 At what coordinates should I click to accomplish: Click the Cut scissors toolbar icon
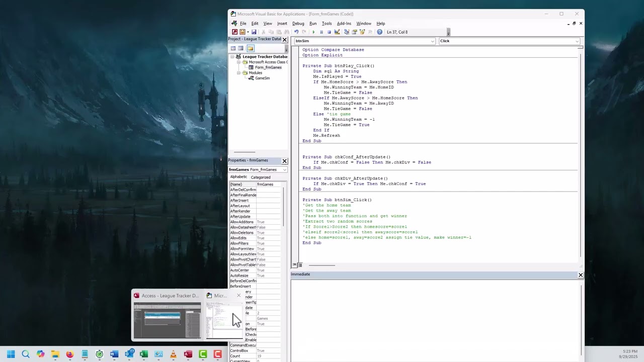(x=263, y=32)
